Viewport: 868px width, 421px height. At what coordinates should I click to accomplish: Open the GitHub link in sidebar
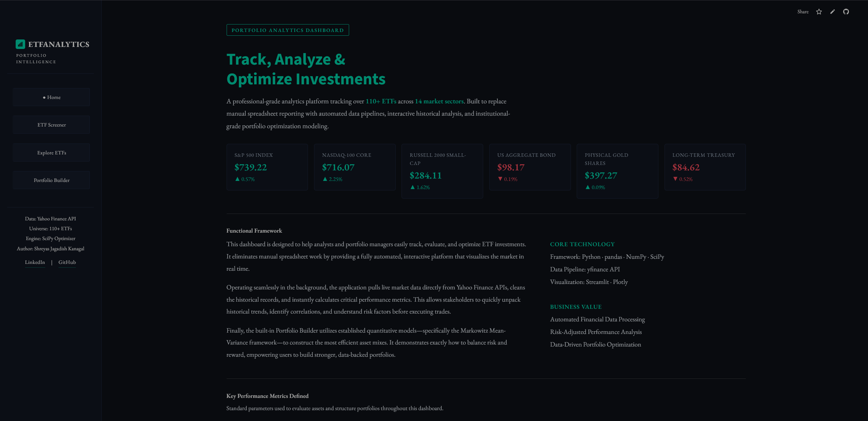coord(67,262)
